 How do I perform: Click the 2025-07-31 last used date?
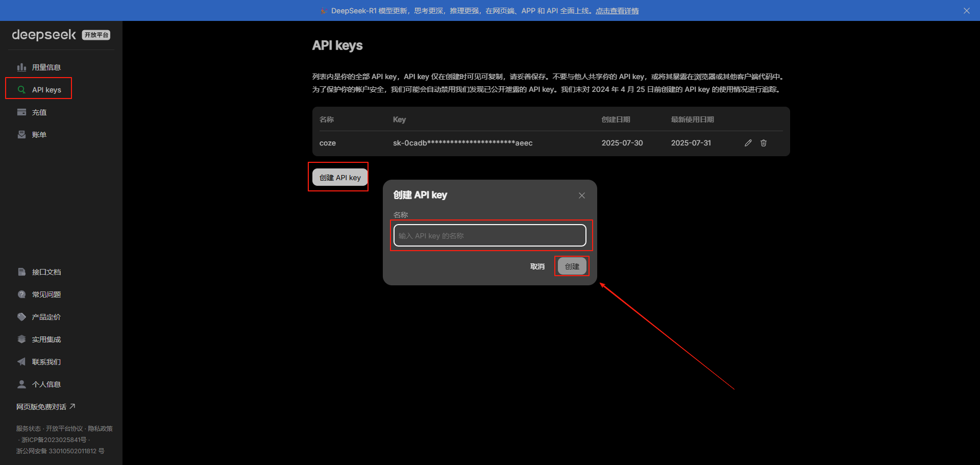click(691, 143)
